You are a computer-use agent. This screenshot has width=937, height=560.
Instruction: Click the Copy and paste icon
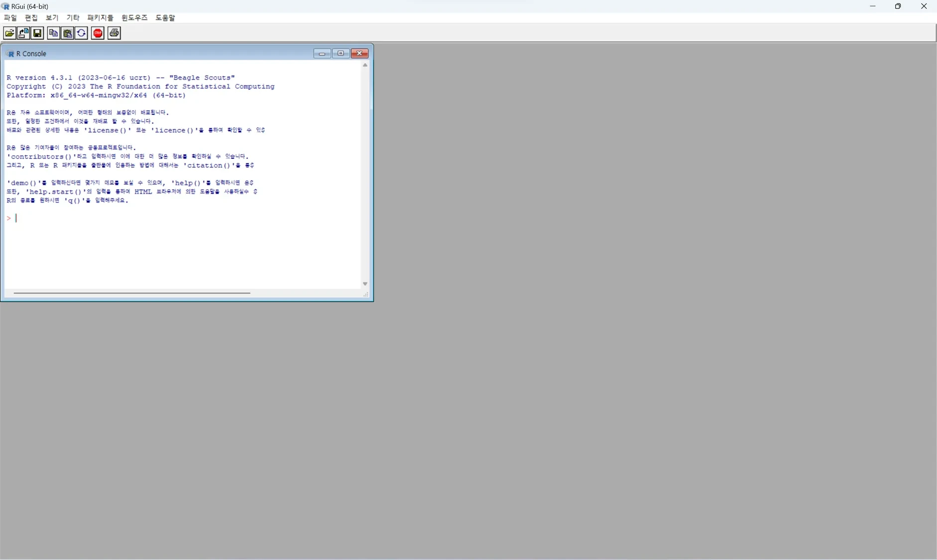[x=81, y=33]
